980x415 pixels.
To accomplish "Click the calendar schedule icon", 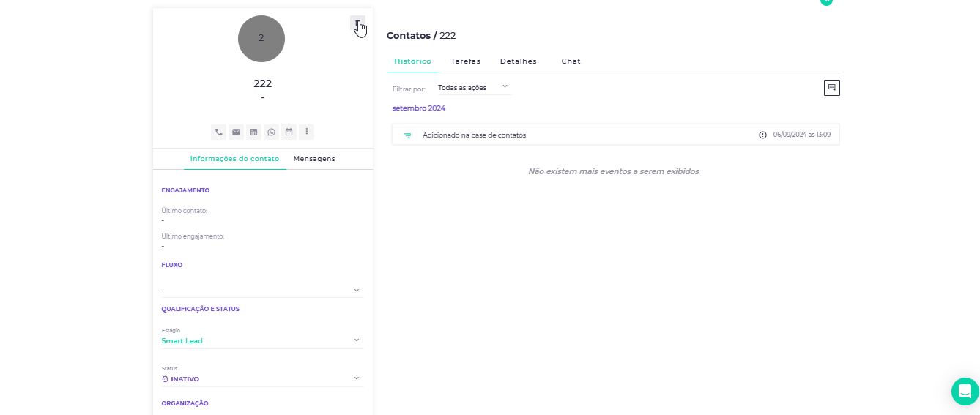I will click(289, 132).
